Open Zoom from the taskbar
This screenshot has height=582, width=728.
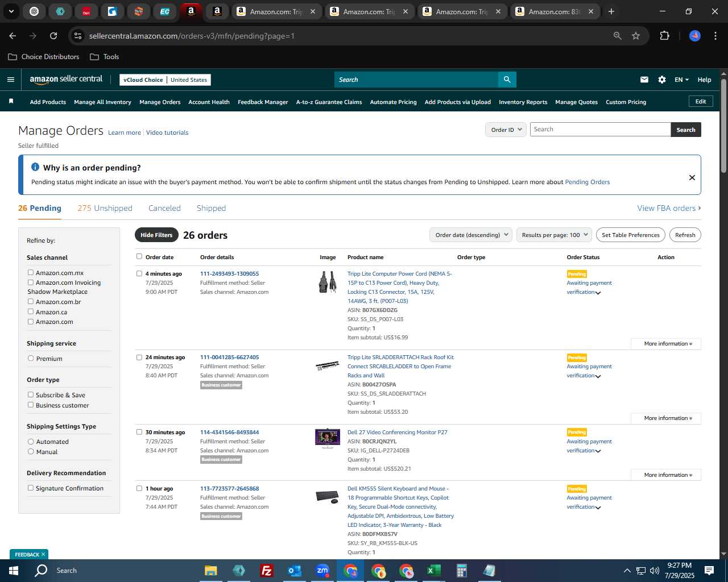pos(322,571)
